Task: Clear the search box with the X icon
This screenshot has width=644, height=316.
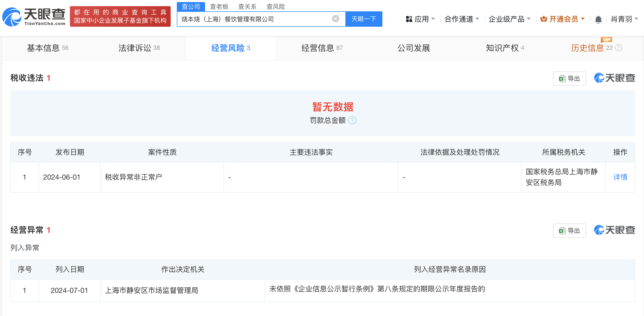Action: (335, 19)
